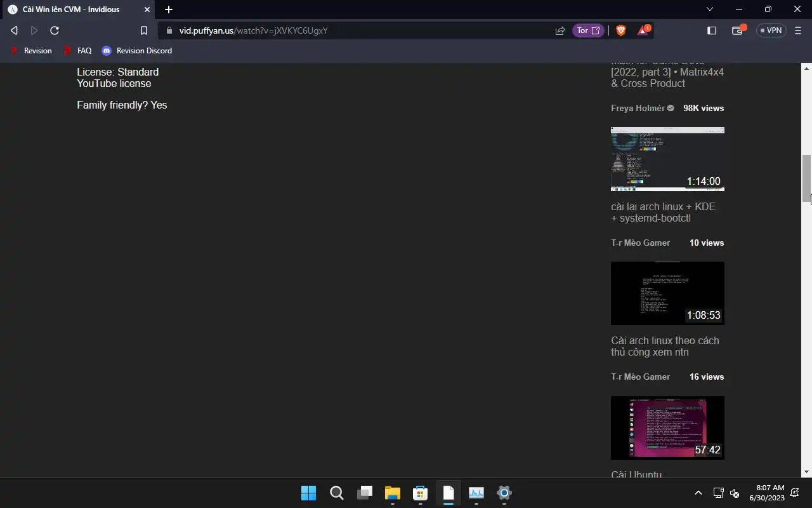812x508 pixels.
Task: Open page in Tor button
Action: (x=588, y=30)
